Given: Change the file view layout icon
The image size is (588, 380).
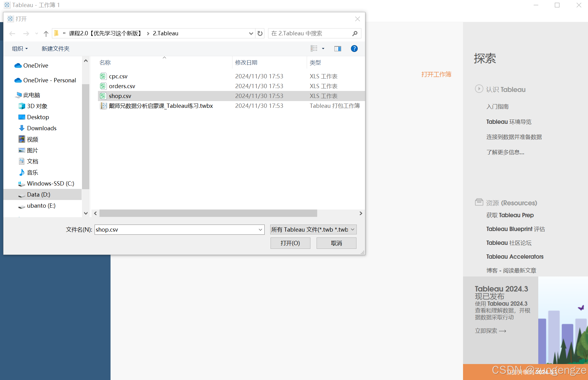Looking at the screenshot, I should pos(314,49).
